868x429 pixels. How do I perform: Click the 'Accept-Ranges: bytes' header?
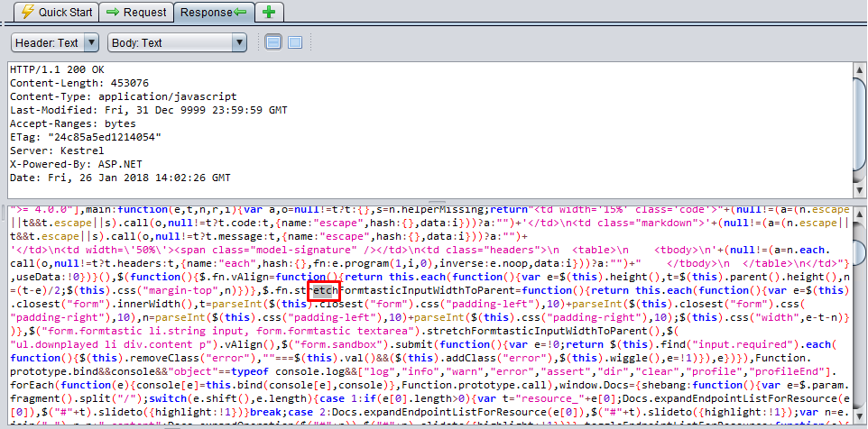72,123
